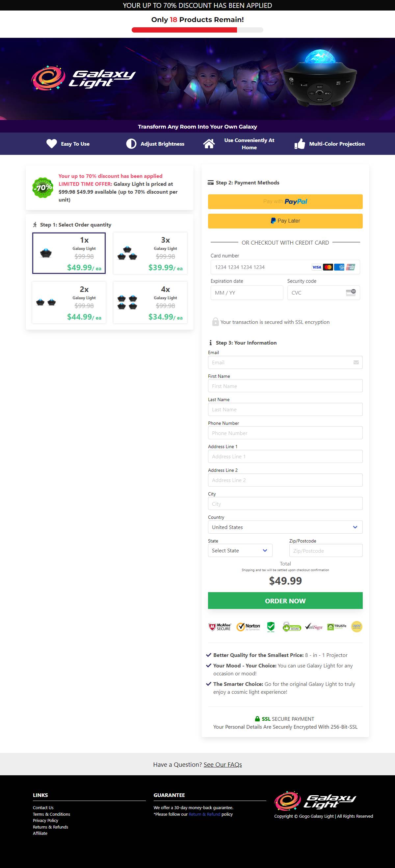Choose the 4x Galaxy Light bundle

click(x=150, y=302)
